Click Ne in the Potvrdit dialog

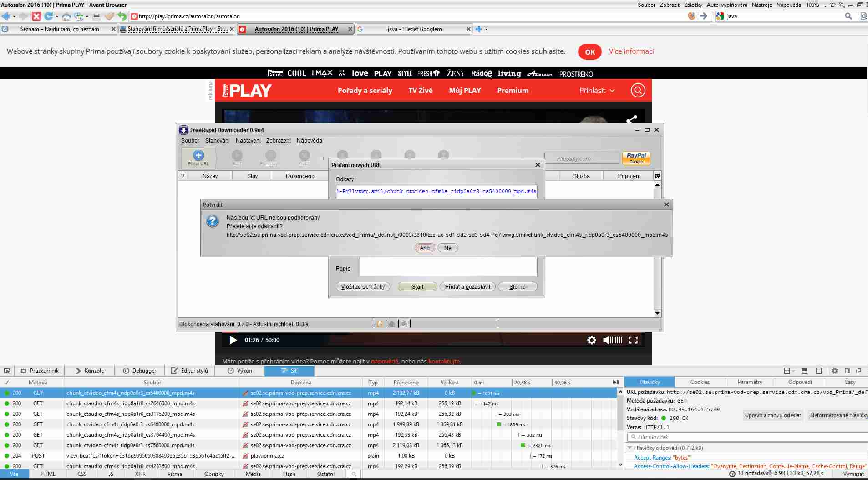[448, 248]
